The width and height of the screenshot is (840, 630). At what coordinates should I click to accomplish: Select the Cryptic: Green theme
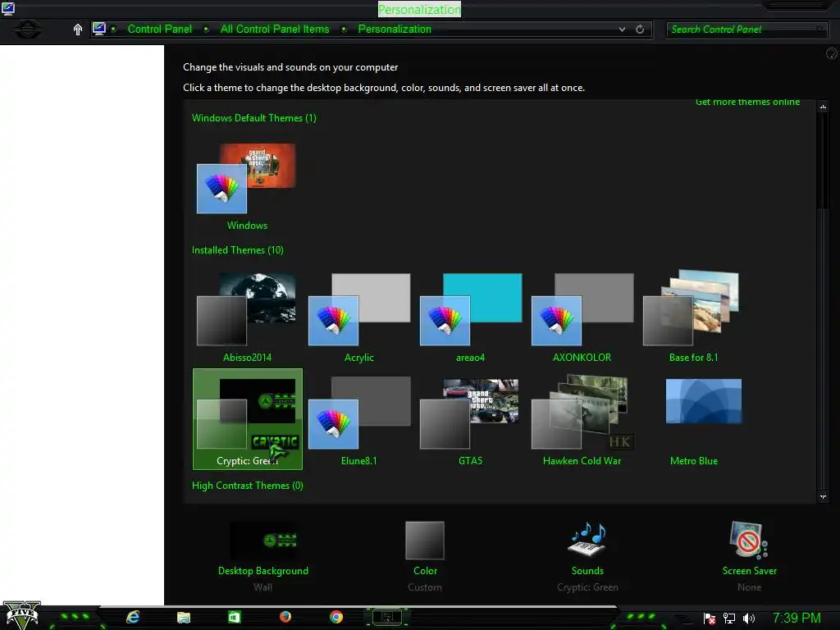(x=248, y=419)
